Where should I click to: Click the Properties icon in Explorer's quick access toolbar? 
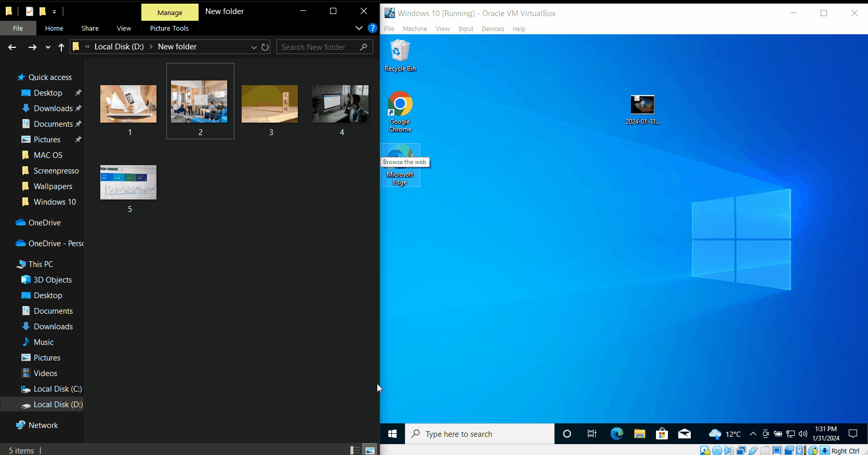pyautogui.click(x=30, y=11)
